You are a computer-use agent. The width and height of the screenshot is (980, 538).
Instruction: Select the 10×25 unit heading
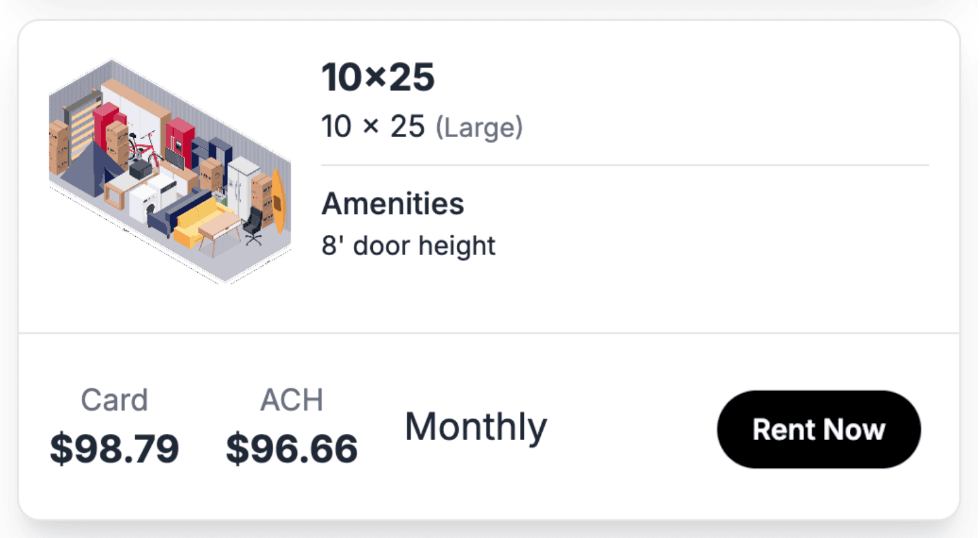[x=378, y=77]
